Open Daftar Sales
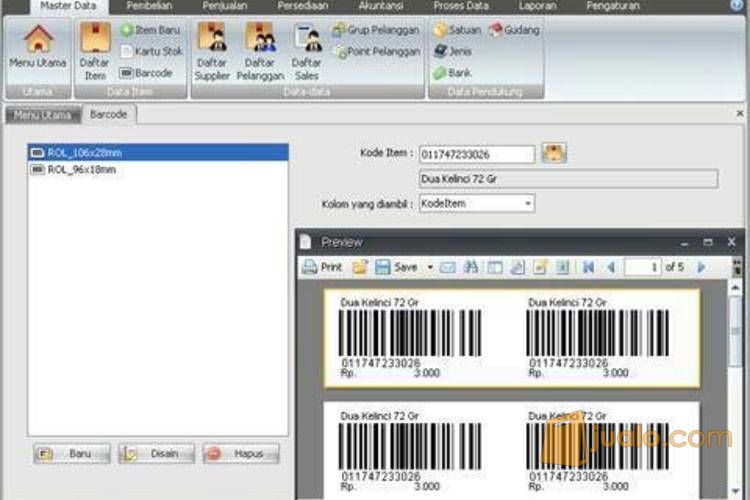The height and width of the screenshot is (500, 750). [307, 51]
